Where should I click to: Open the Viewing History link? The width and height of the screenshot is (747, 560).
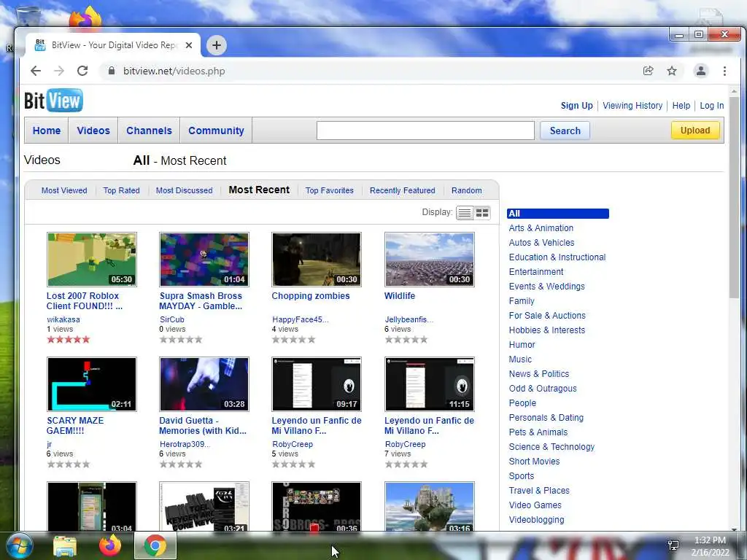tap(632, 106)
